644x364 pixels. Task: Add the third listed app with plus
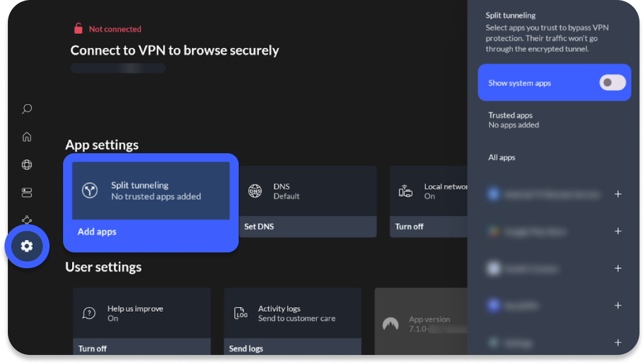[x=618, y=269]
